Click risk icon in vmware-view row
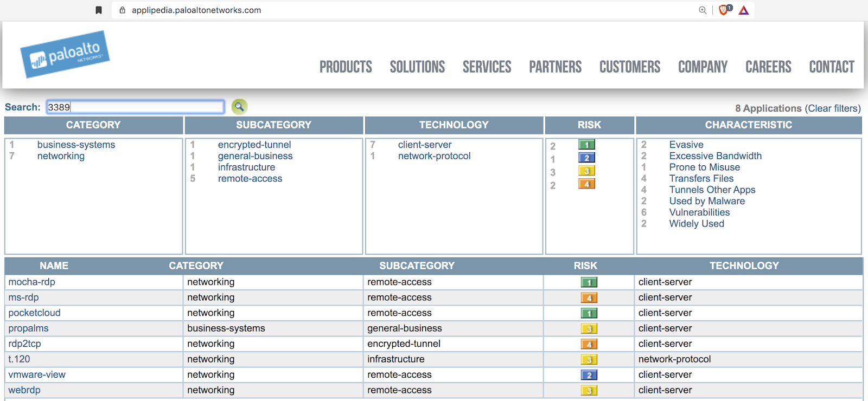Viewport: 868px width, 401px height. pos(589,375)
